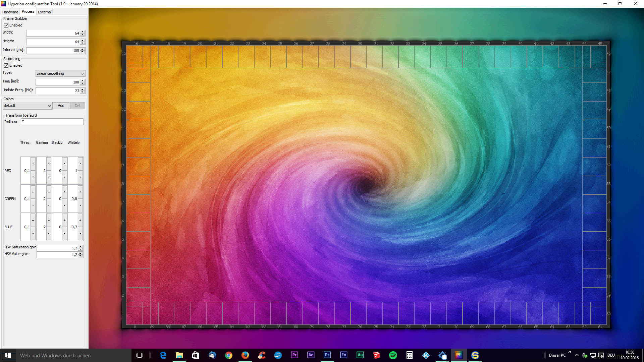The height and width of the screenshot is (362, 644).
Task: Open the Hyperion config tool taskbar icon
Action: click(x=459, y=355)
